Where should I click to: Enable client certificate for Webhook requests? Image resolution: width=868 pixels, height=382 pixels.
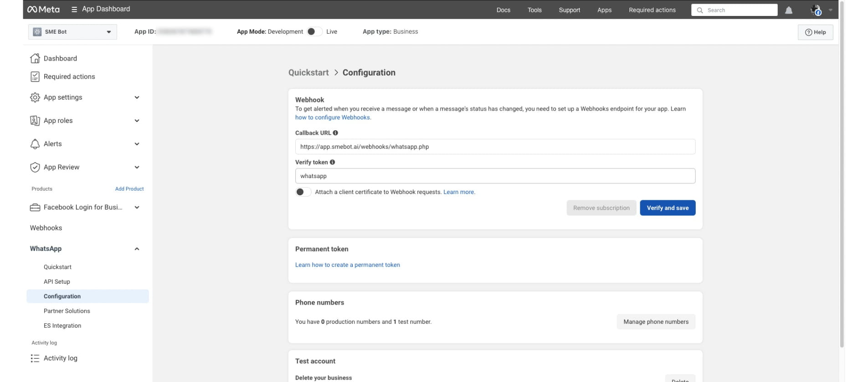click(303, 192)
